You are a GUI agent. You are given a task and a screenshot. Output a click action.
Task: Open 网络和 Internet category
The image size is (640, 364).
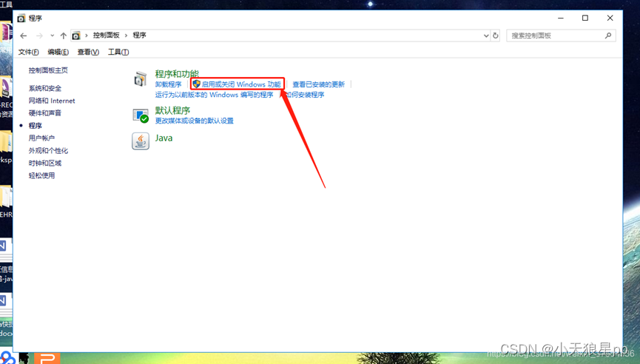click(x=52, y=101)
